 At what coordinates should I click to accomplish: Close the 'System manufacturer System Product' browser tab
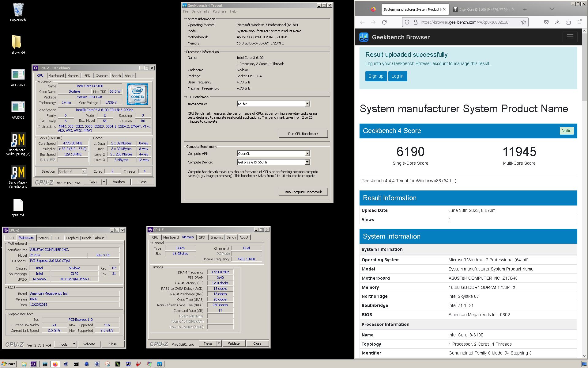pos(444,9)
